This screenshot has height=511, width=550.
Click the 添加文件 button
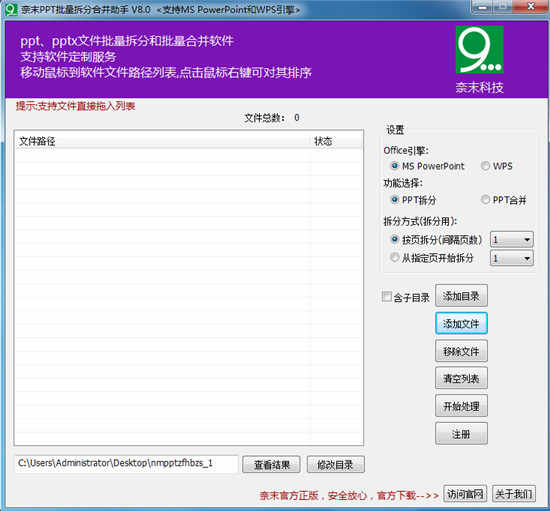coord(461,323)
